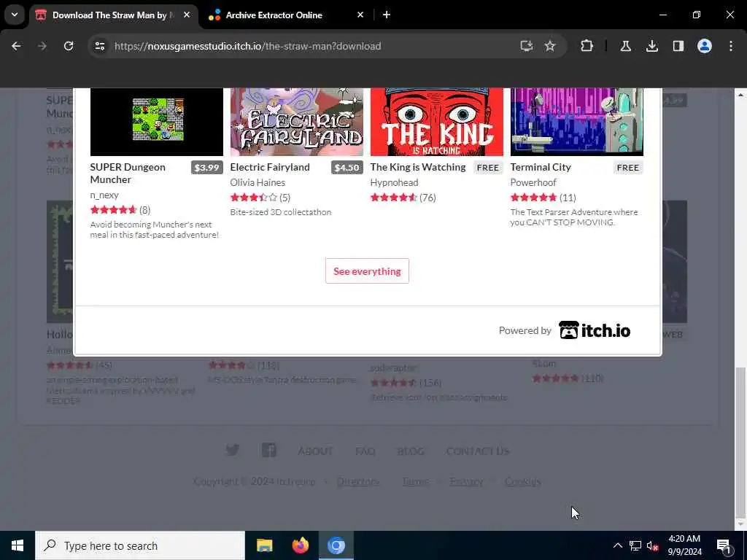Click 'Bite-sized 3D collectathon' description

[x=281, y=212]
